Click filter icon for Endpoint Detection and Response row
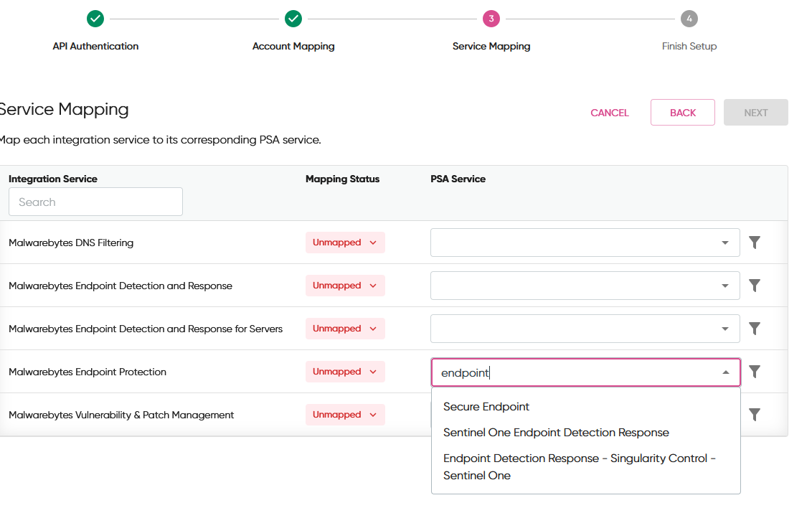 click(754, 286)
